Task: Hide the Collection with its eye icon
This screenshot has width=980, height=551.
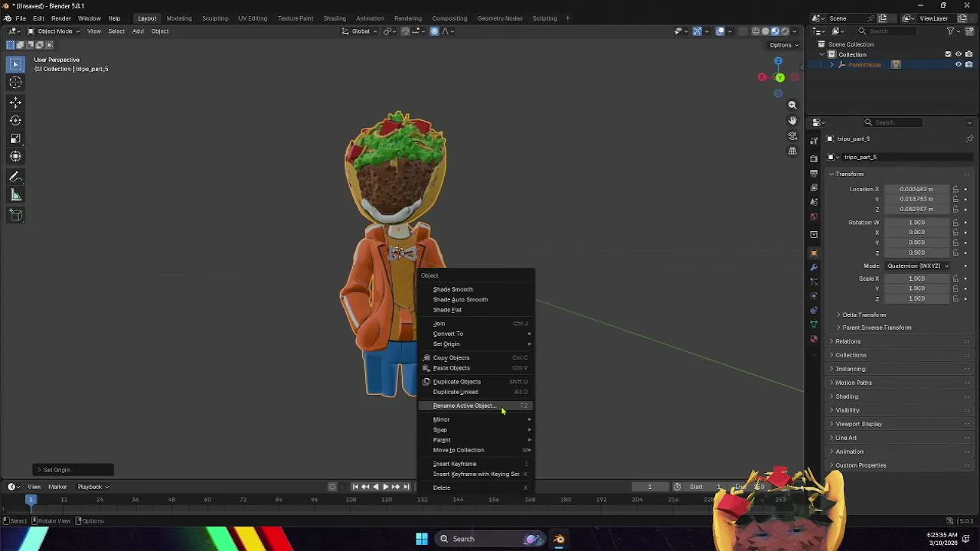Action: pos(958,54)
